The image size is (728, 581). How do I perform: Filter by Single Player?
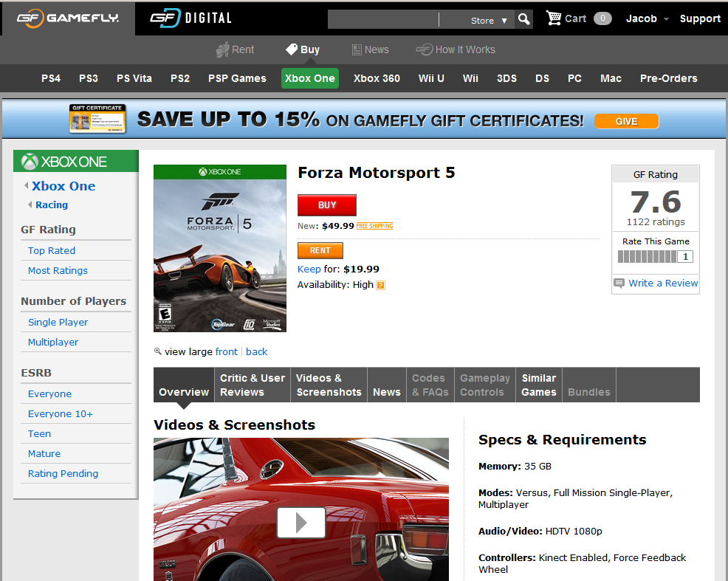click(58, 322)
